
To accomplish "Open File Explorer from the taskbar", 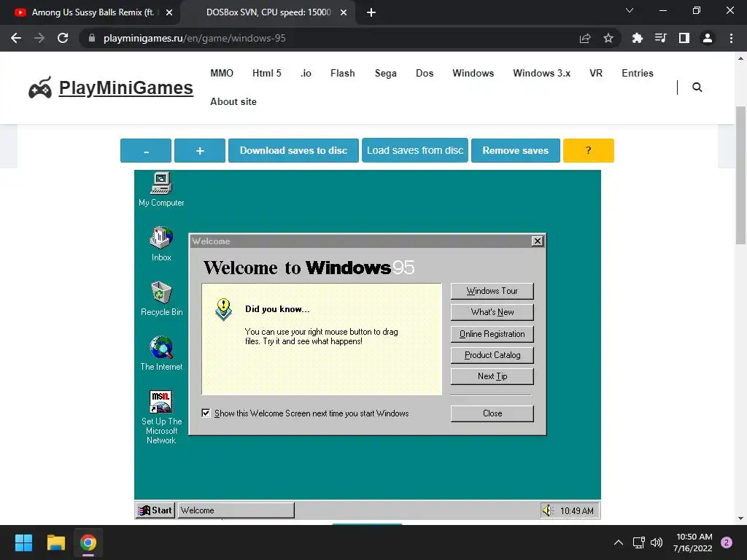I will (55, 542).
